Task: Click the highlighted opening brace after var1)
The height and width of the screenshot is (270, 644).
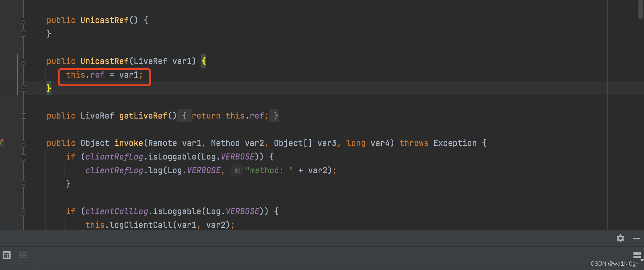Action: [204, 61]
